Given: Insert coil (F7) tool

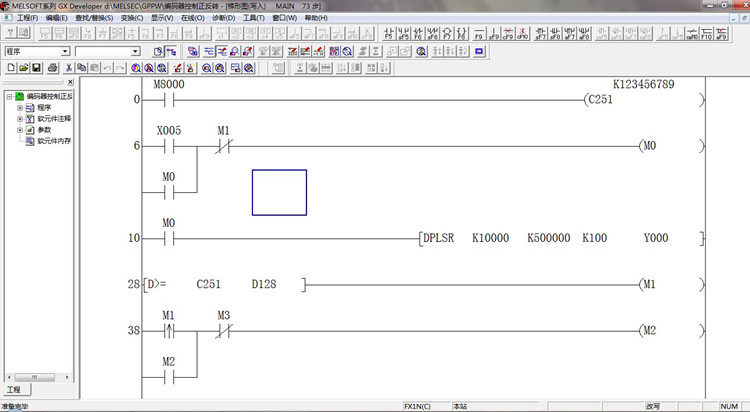Looking at the screenshot, I should 447,33.
